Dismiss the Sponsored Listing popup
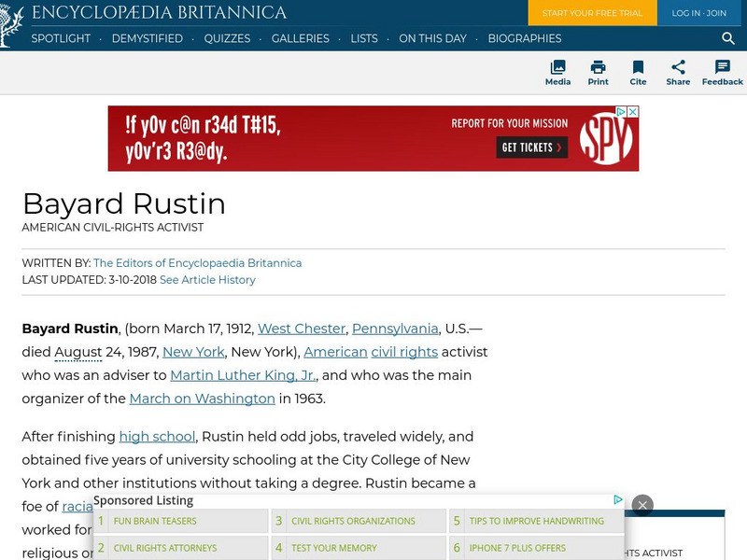747x560 pixels. pyautogui.click(x=642, y=505)
